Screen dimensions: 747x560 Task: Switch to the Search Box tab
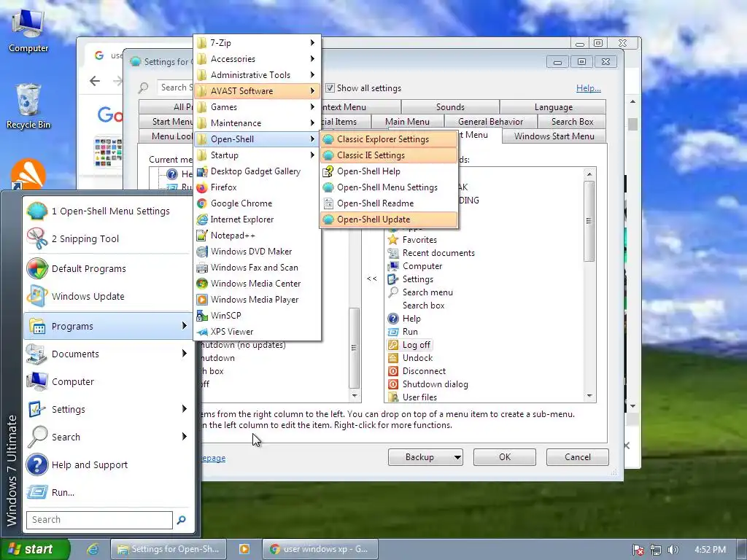pos(572,122)
